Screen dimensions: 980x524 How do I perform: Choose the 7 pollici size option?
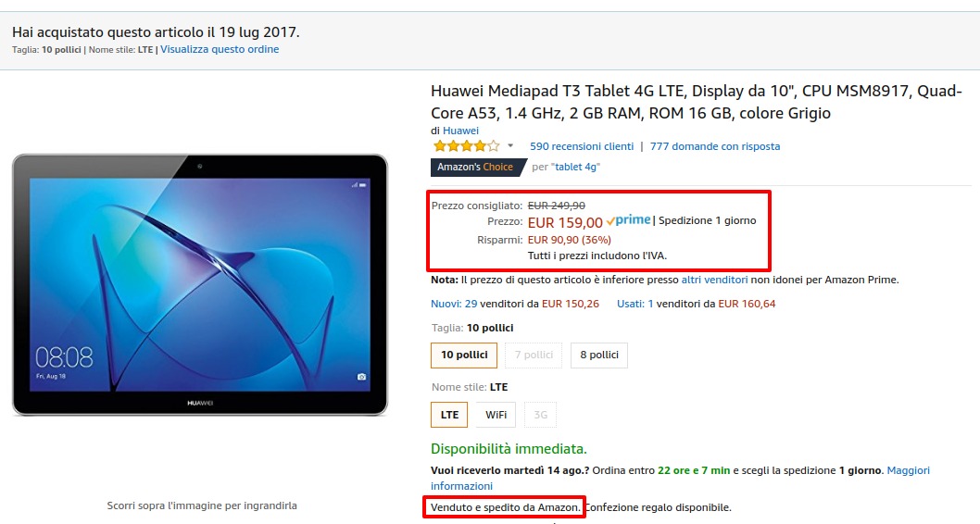[534, 355]
